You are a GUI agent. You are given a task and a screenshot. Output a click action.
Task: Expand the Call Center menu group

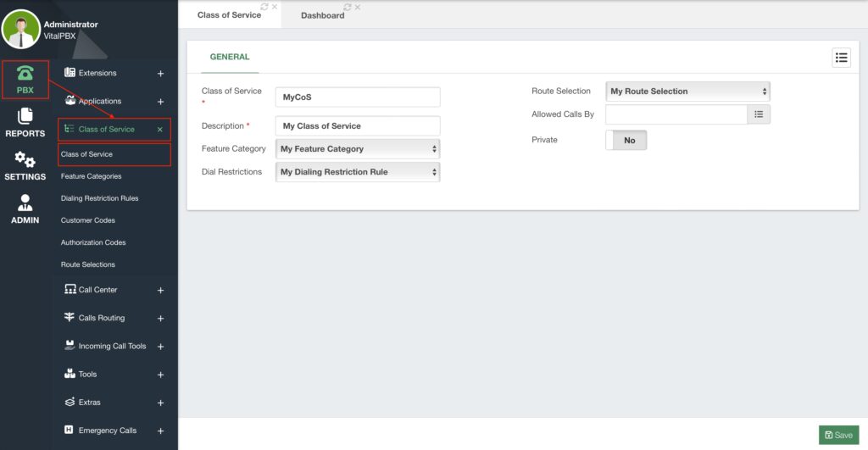click(x=160, y=291)
